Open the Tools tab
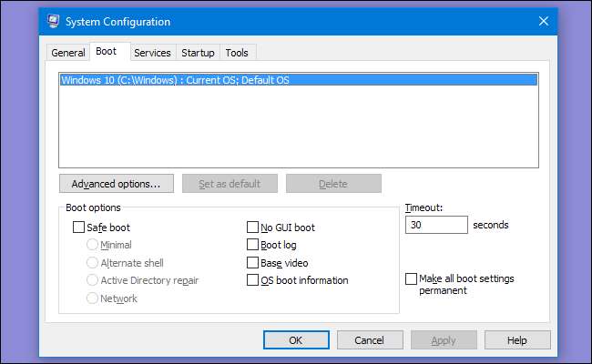592x364 pixels. pyautogui.click(x=237, y=53)
